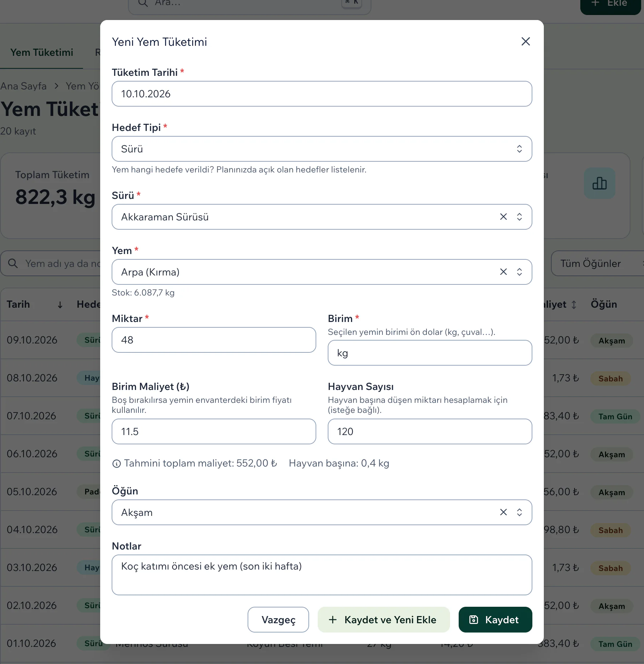
Task: Click the bar chart icon in the stats card
Action: tap(600, 183)
